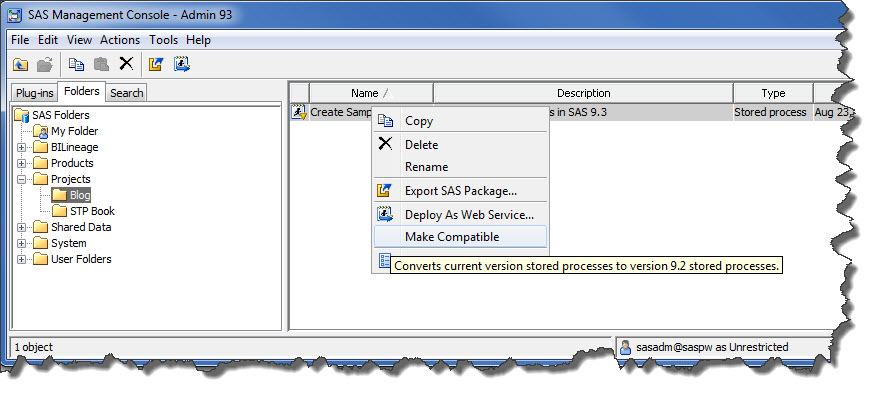Click the '1 object' status bar text
877x395 pixels.
34,347
